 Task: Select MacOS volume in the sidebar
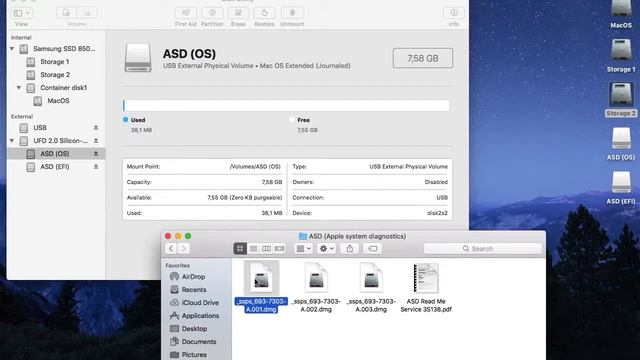click(x=58, y=101)
